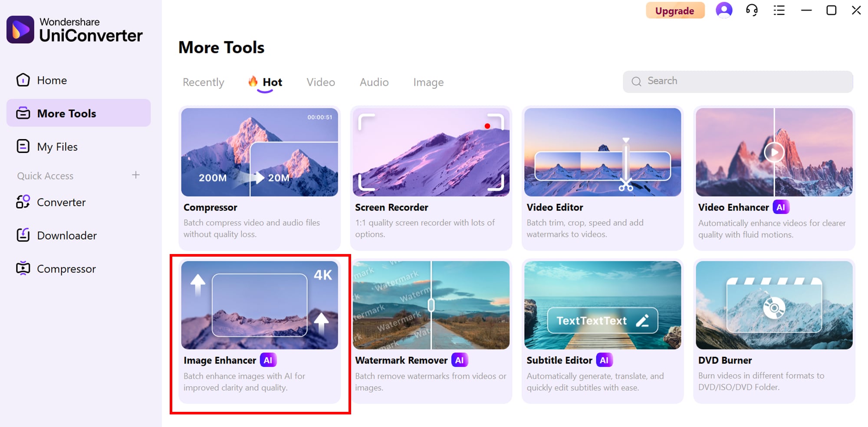Open the headset support icon
Screen dimensions: 868x427
(752, 10)
